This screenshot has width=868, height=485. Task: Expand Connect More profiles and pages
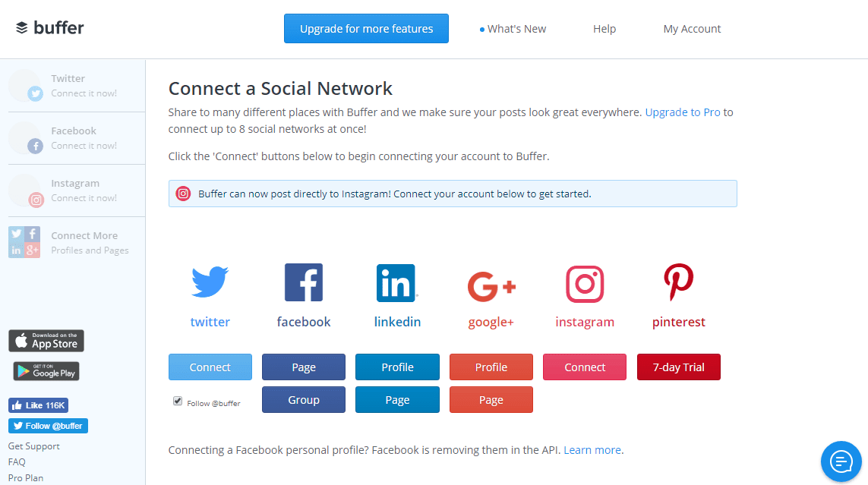72,241
